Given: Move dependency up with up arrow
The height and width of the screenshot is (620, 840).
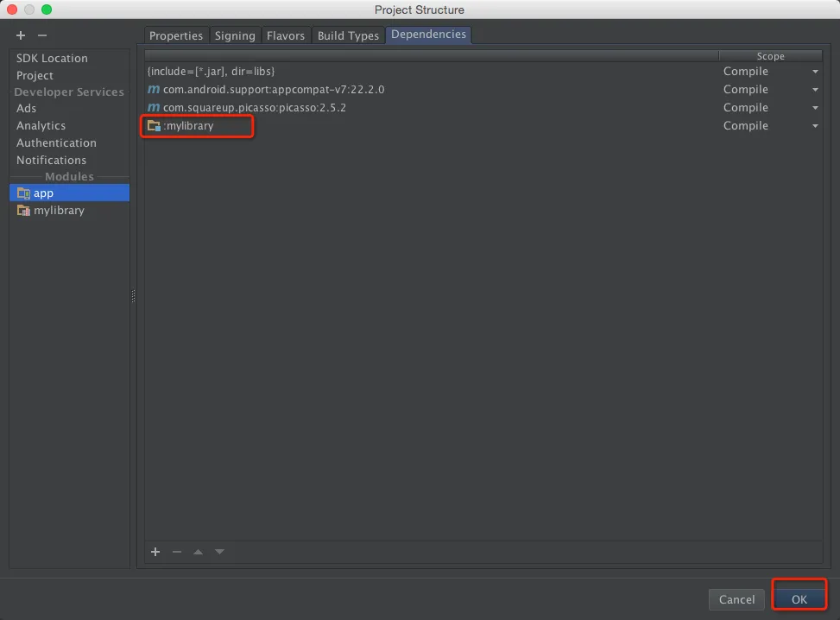Looking at the screenshot, I should click(199, 552).
